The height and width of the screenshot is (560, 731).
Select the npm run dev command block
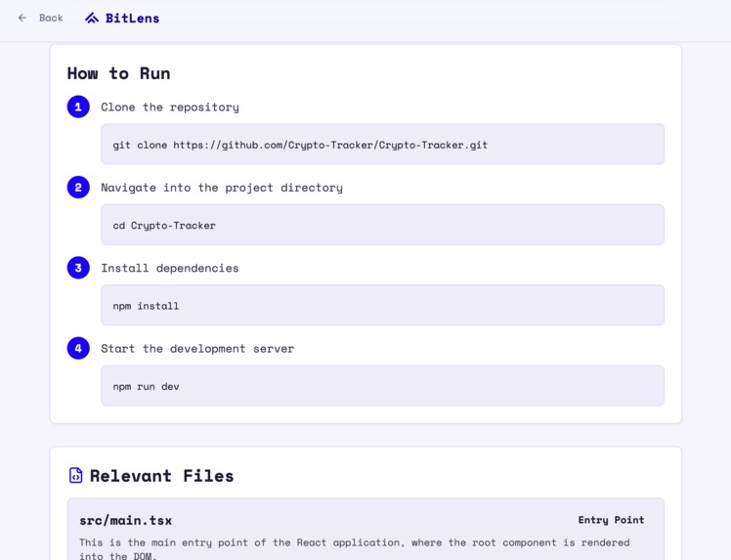point(382,386)
